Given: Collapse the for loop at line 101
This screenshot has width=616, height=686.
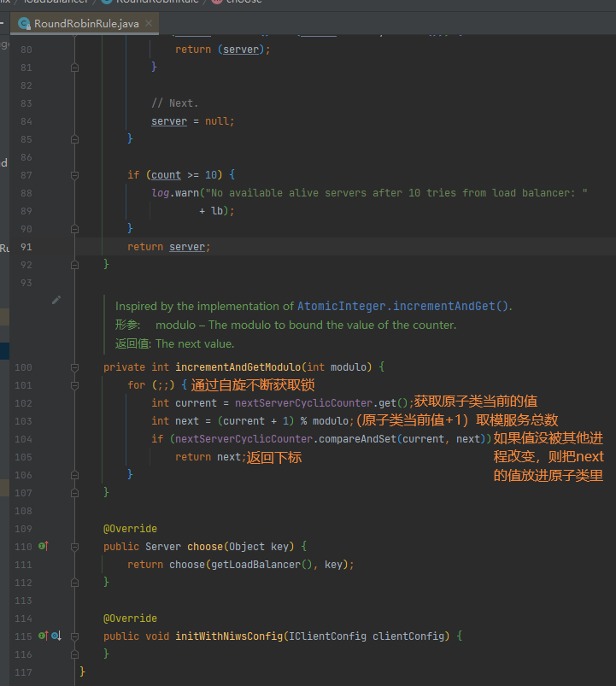Looking at the screenshot, I should 75,385.
